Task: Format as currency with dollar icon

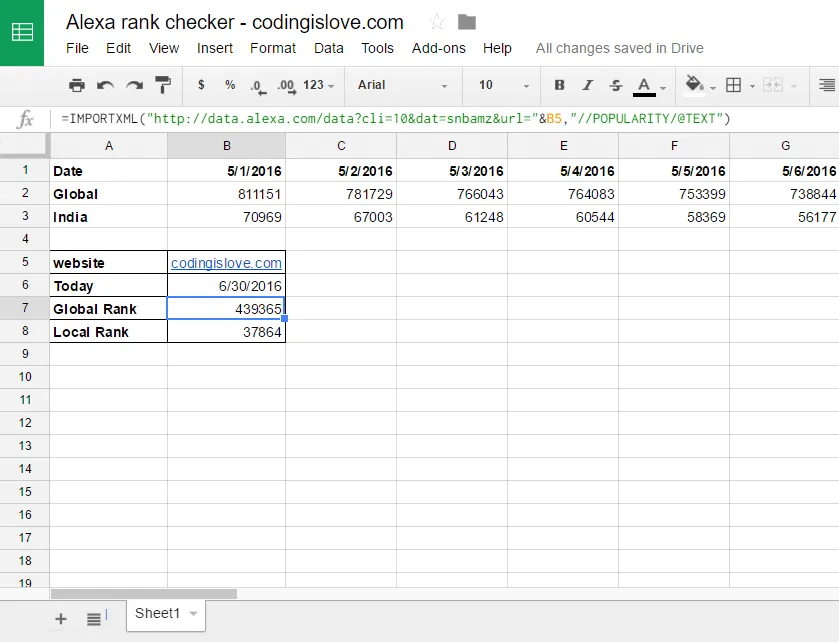Action: point(201,85)
